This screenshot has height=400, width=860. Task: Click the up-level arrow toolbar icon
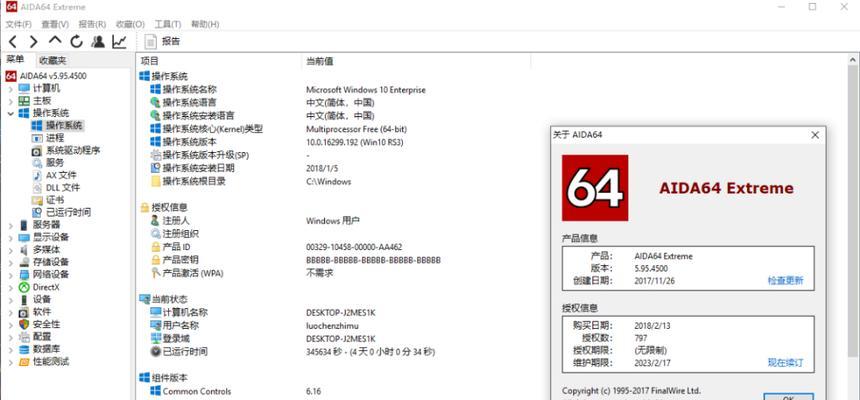[x=55, y=41]
